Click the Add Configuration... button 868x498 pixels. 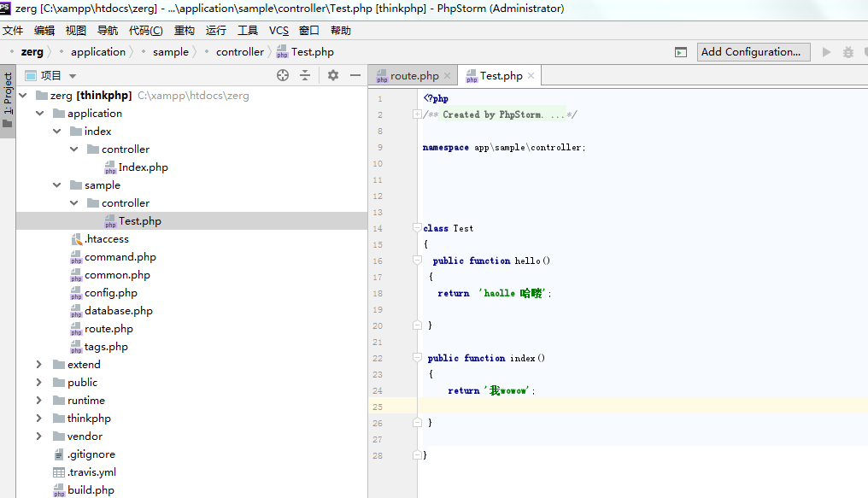(x=753, y=52)
